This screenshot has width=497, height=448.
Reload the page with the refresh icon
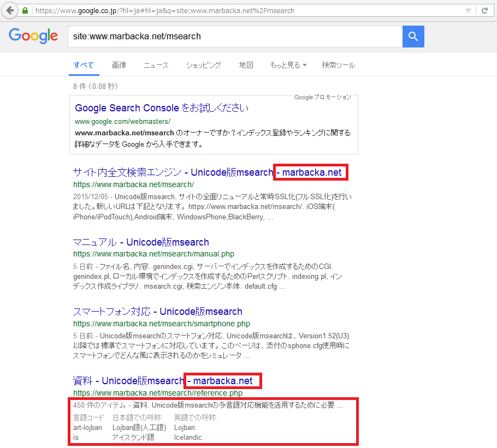pyautogui.click(x=484, y=10)
